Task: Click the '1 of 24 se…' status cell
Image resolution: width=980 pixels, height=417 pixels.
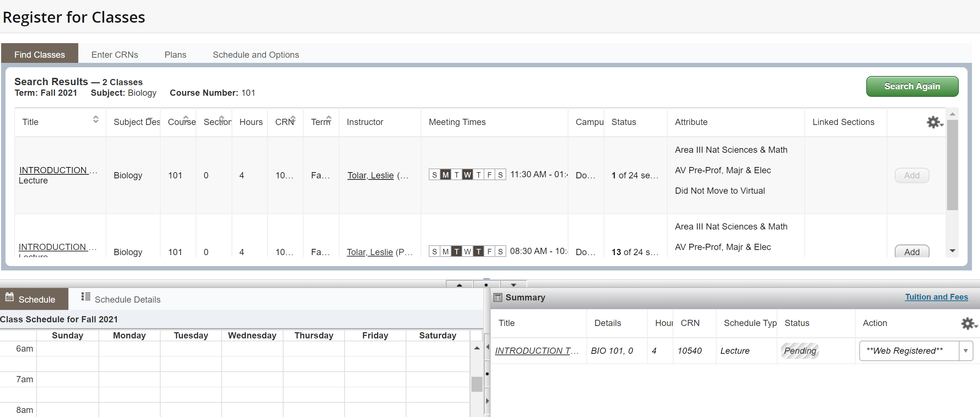Action: [x=635, y=175]
